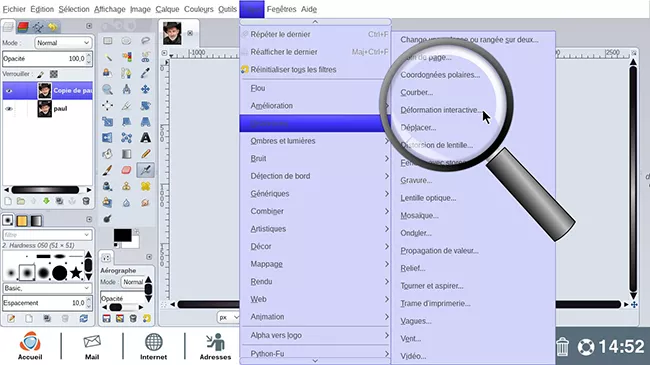Lower the layer using the green down arrow
The width and height of the screenshot is (650, 365).
point(46,201)
